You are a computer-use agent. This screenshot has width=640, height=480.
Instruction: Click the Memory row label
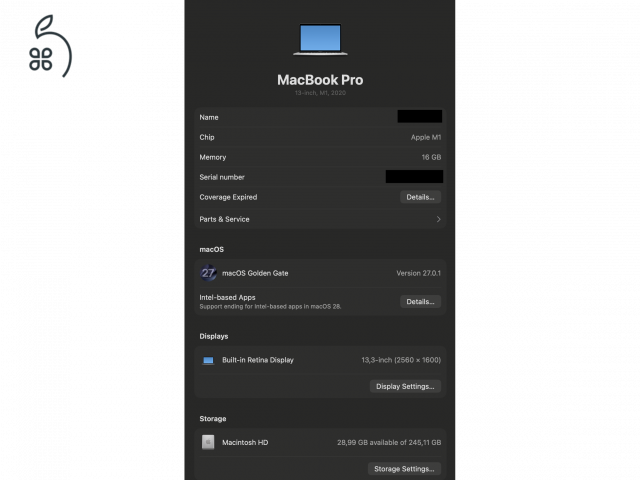213,157
